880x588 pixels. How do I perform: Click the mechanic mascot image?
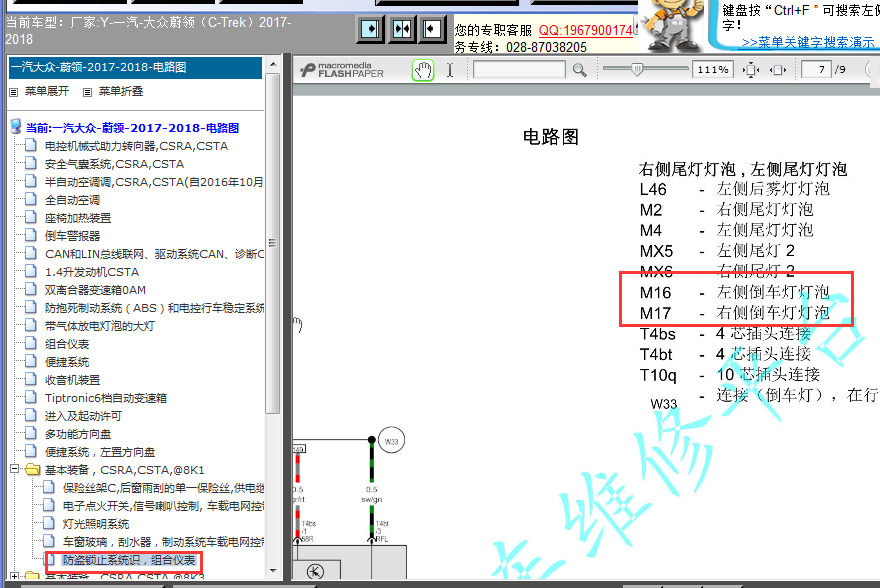point(673,25)
